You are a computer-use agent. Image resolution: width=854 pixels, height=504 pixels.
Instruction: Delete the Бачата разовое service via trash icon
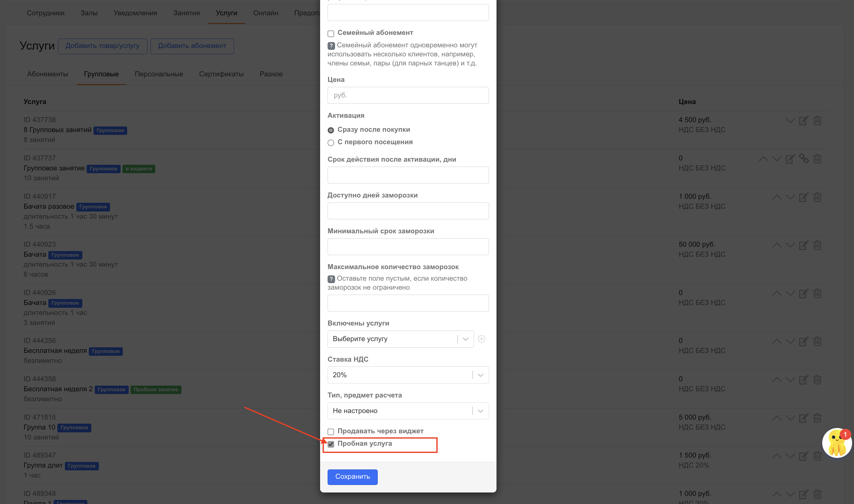[x=817, y=197]
